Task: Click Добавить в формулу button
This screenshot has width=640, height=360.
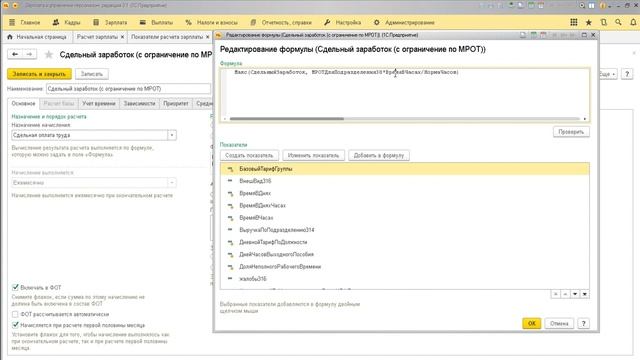Action: (379, 156)
